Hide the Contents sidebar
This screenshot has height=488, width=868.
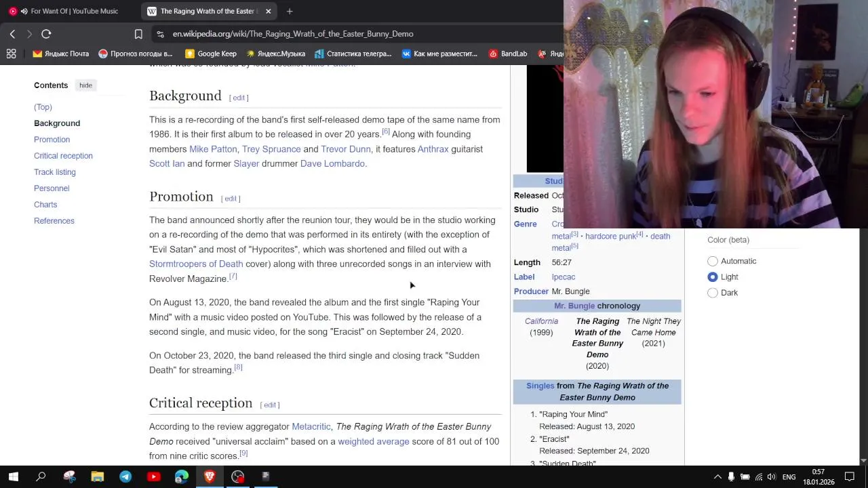tap(85, 85)
